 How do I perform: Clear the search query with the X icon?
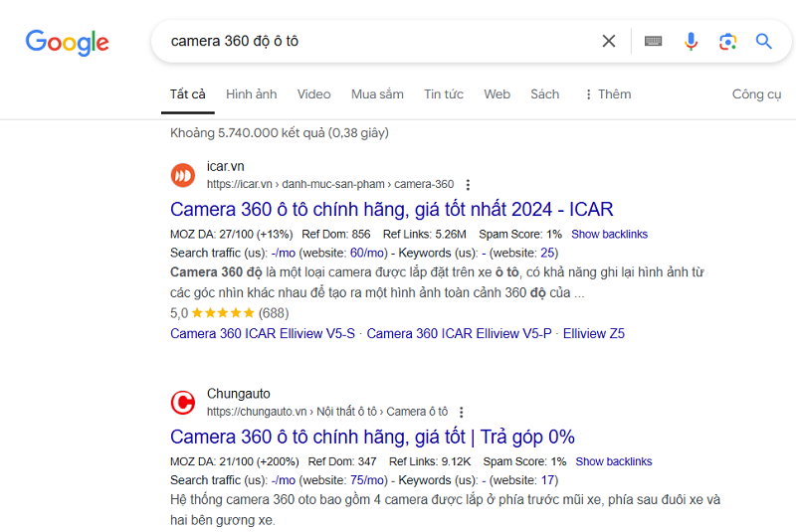tap(609, 41)
